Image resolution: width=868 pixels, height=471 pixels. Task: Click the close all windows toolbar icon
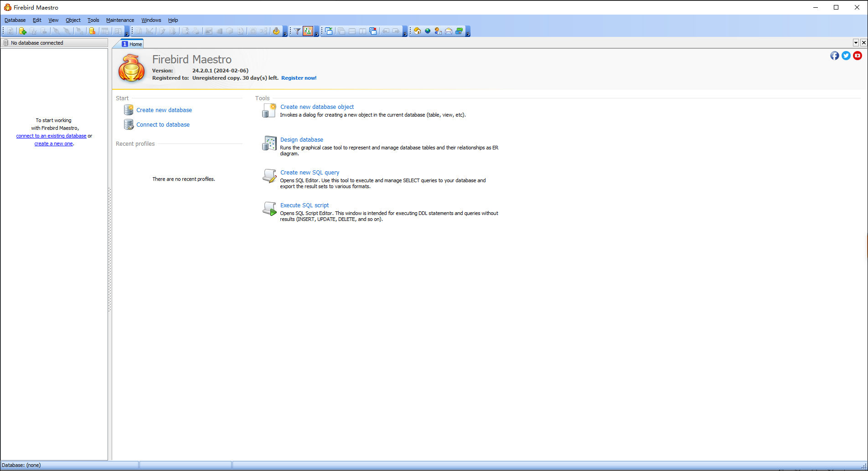click(373, 31)
